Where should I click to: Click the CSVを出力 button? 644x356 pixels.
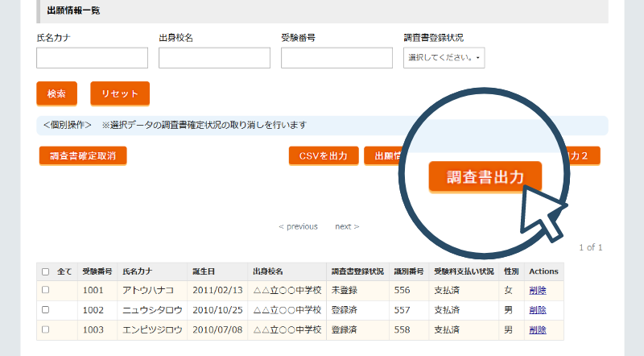(x=324, y=156)
